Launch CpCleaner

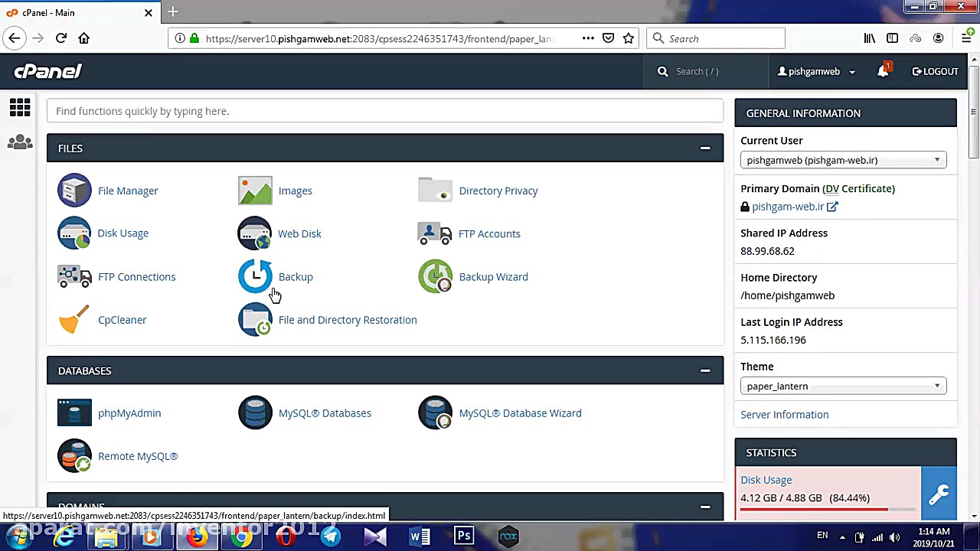[x=122, y=320]
